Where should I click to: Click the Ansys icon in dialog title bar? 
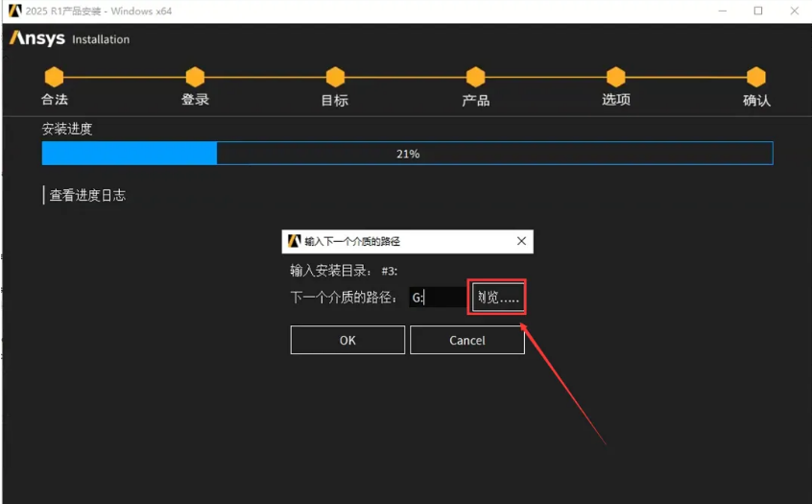(294, 241)
